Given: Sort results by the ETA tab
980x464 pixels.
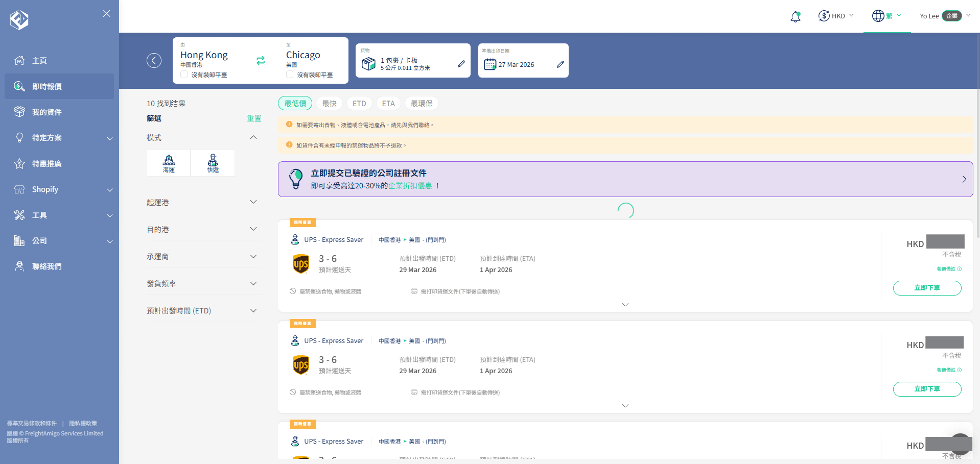Looking at the screenshot, I should point(388,104).
